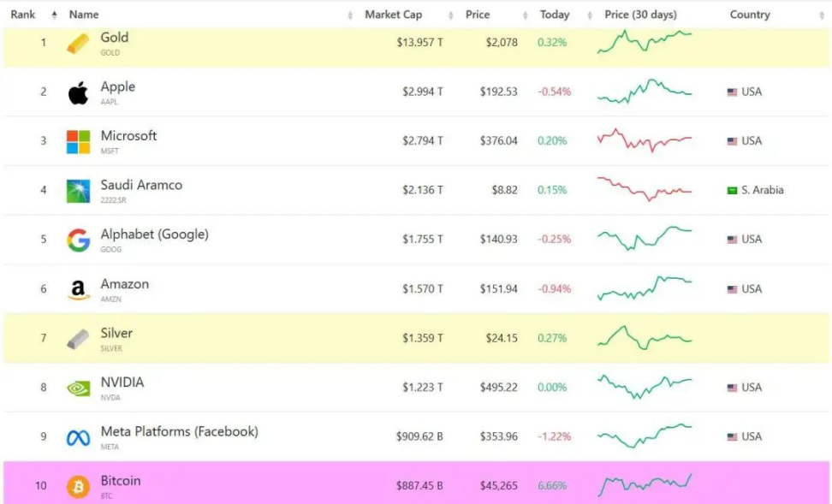Screen dimensions: 832x504
Task: Sort by the Price column header
Action: pos(478,15)
